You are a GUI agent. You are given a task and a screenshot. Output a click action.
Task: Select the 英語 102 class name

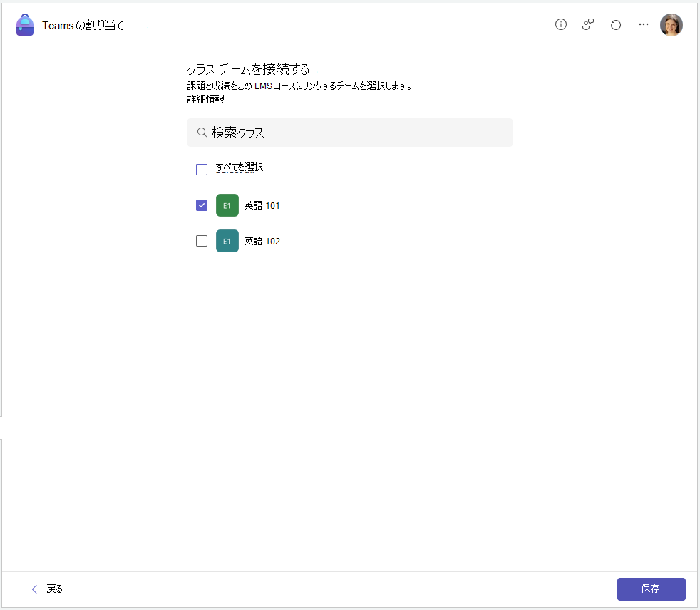coord(262,241)
